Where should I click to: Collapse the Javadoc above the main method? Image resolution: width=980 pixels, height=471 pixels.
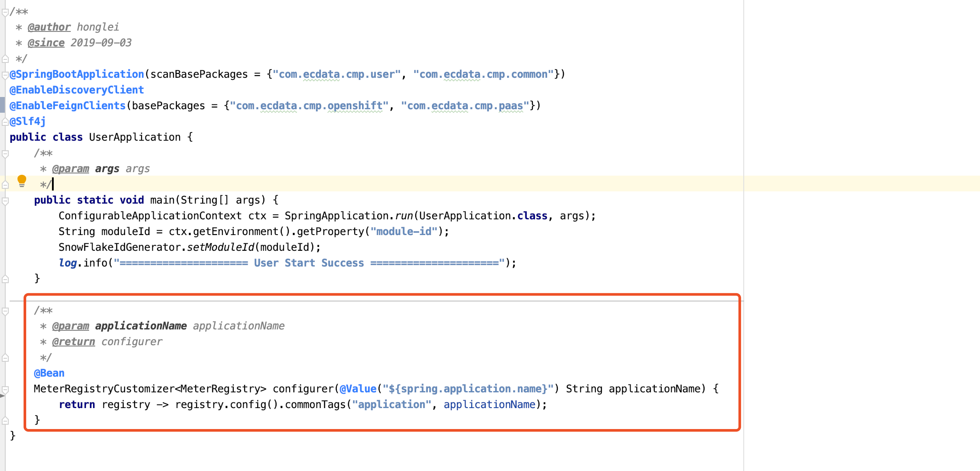5,154
